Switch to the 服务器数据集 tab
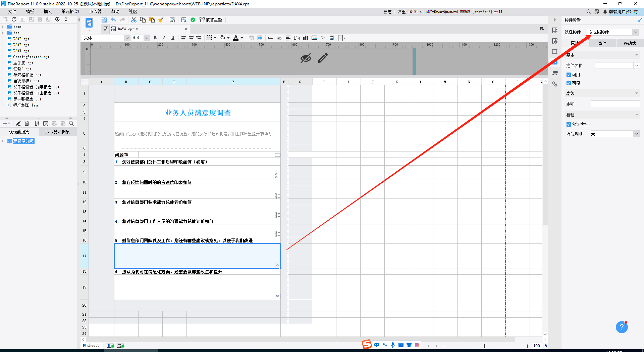Viewport: 644px width, 352px height. point(58,132)
